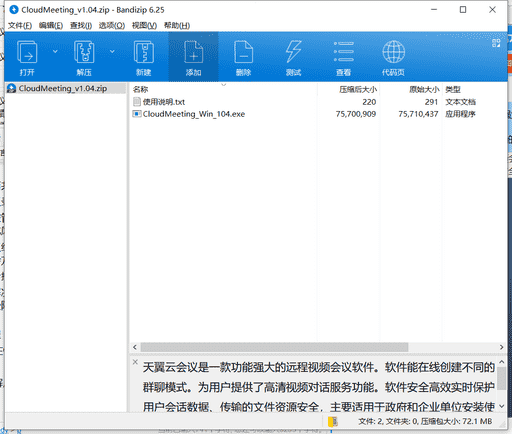Sort by the 压缩后大小 column header

358,89
